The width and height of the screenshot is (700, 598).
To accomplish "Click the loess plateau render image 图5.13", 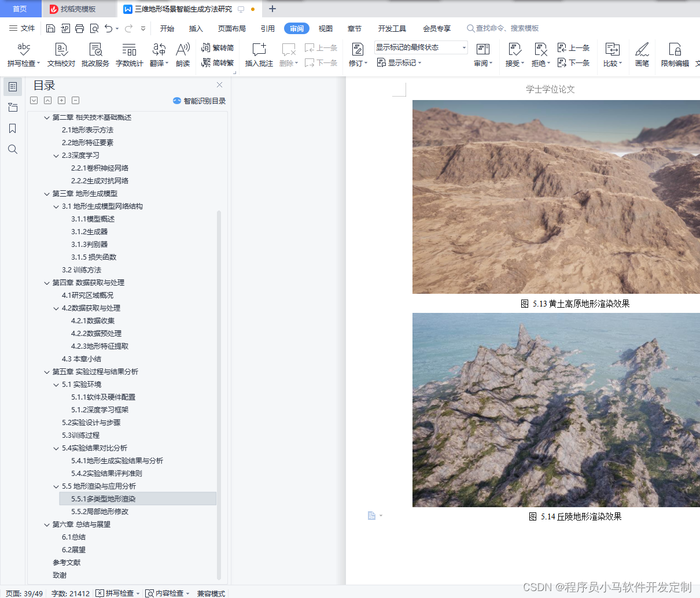I will point(556,197).
